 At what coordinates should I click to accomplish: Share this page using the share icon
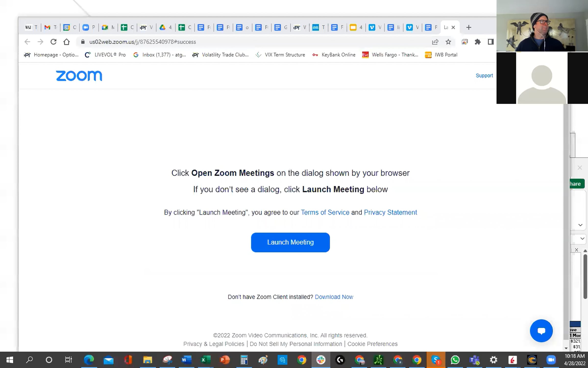point(435,42)
